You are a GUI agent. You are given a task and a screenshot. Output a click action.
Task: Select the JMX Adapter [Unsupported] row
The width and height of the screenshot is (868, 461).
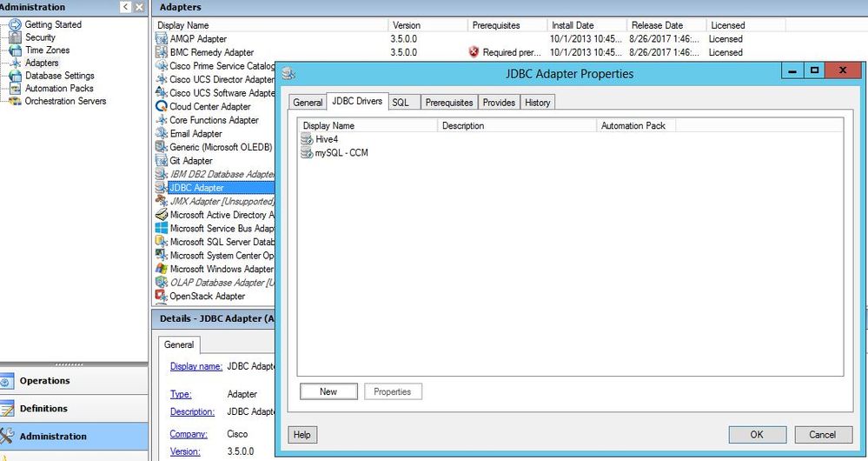[215, 201]
